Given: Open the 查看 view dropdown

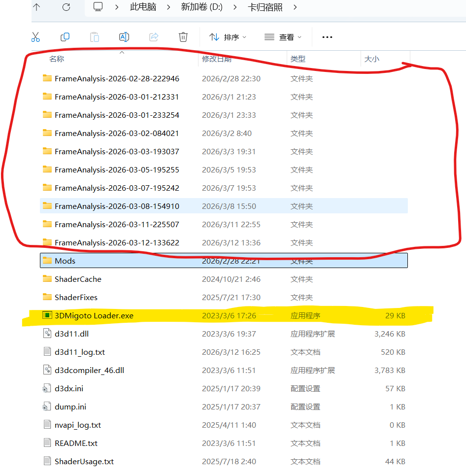Looking at the screenshot, I should tap(283, 37).
